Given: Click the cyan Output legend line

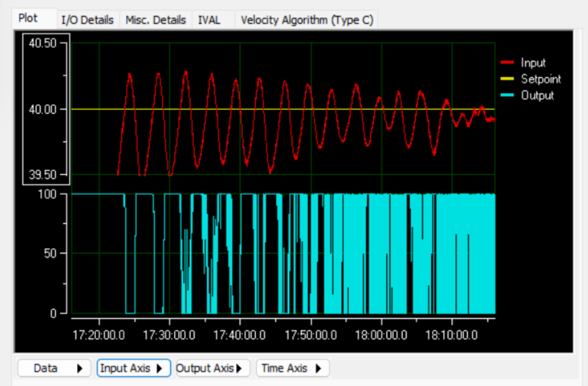Looking at the screenshot, I should click(x=507, y=95).
